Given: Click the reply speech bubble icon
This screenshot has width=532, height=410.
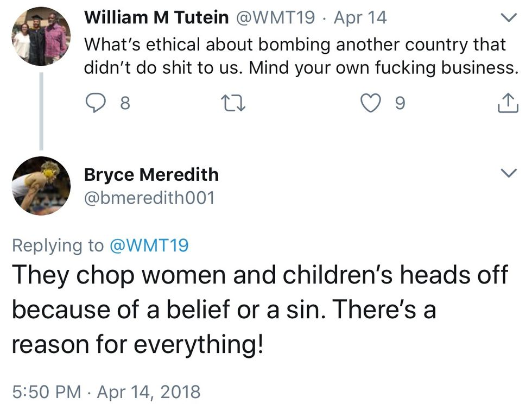Looking at the screenshot, I should (95, 103).
